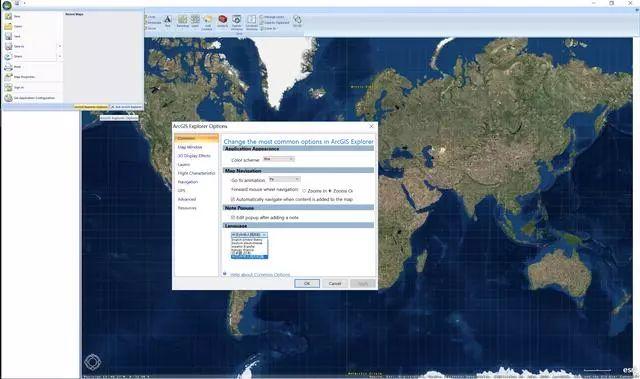Switch to GPS options category
This screenshot has height=379, width=640.
point(181,191)
